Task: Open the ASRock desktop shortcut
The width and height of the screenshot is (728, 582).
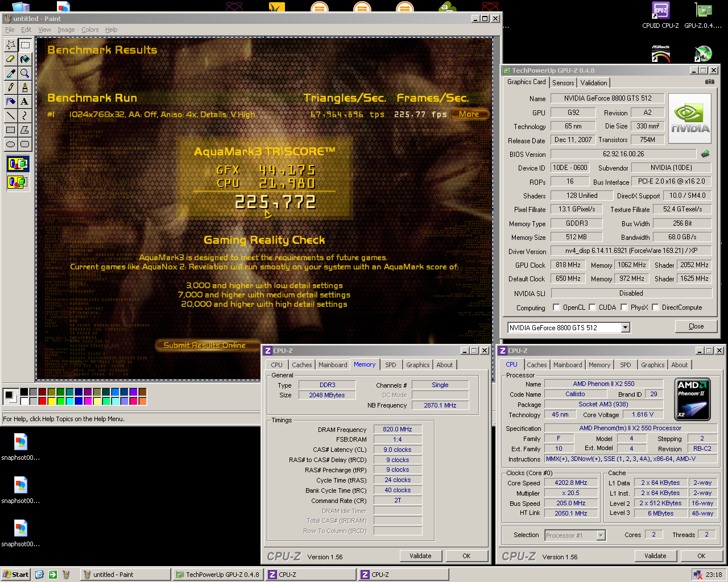Action: 660,53
